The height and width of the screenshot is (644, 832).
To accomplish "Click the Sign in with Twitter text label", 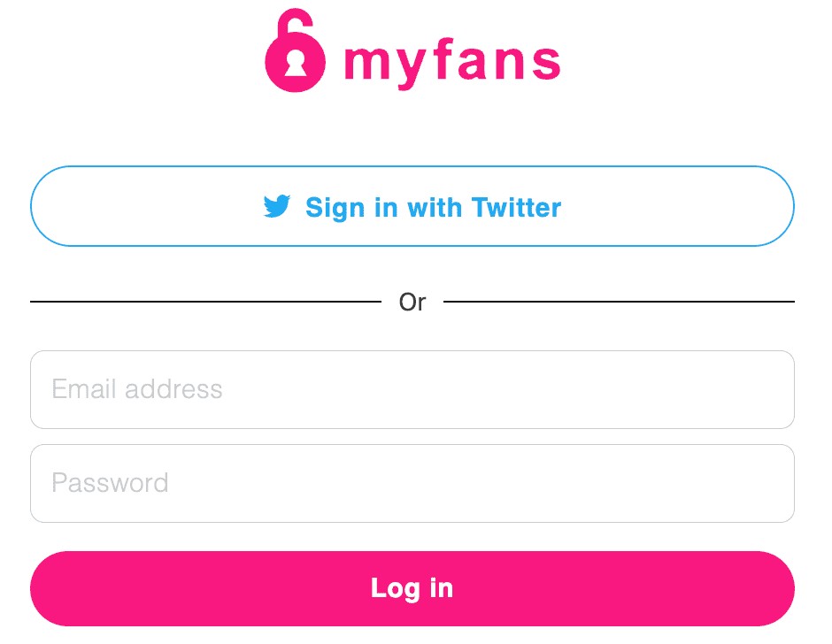I will pyautogui.click(x=433, y=207).
